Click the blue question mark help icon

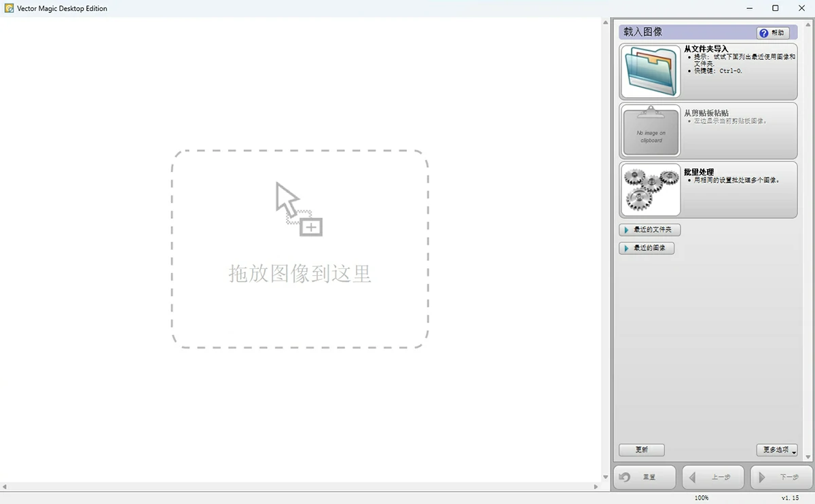[x=763, y=33]
